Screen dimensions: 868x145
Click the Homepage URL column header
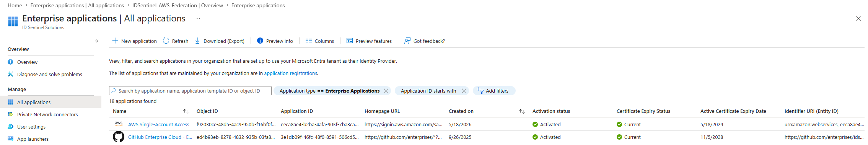tap(382, 111)
